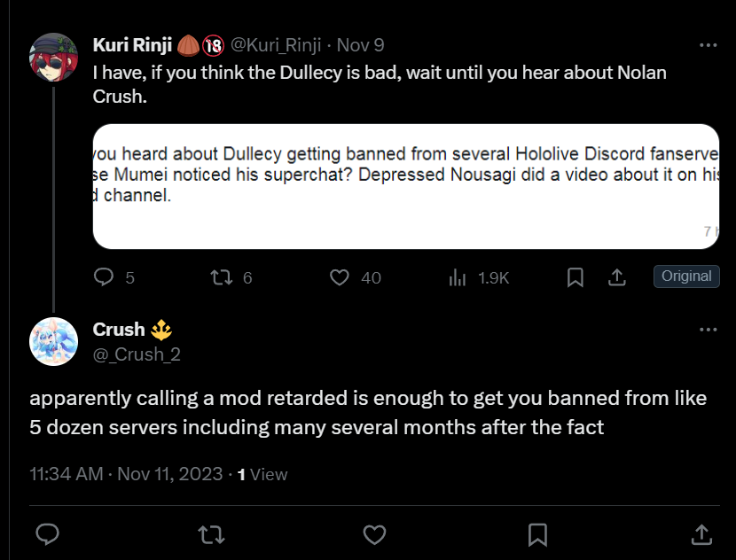736x560 pixels.
Task: Bookmark Crush's tweet
Action: [x=538, y=534]
